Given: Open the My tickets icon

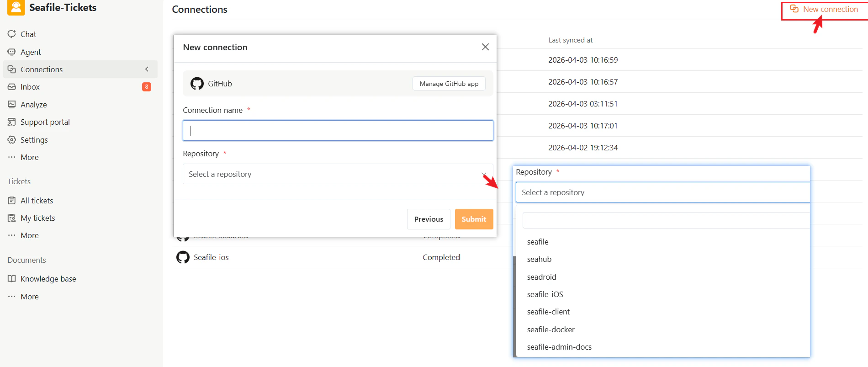Looking at the screenshot, I should (12, 218).
